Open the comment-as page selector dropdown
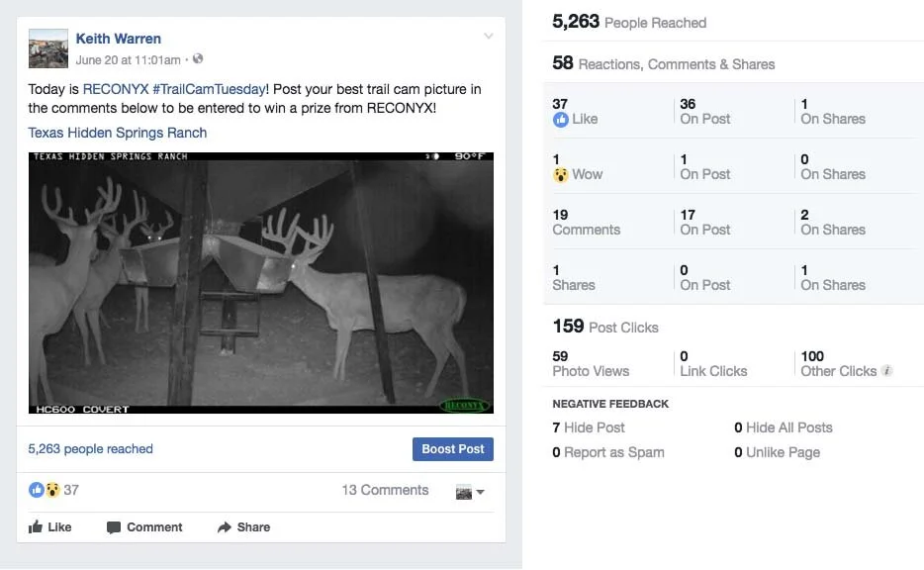 pyautogui.click(x=470, y=492)
